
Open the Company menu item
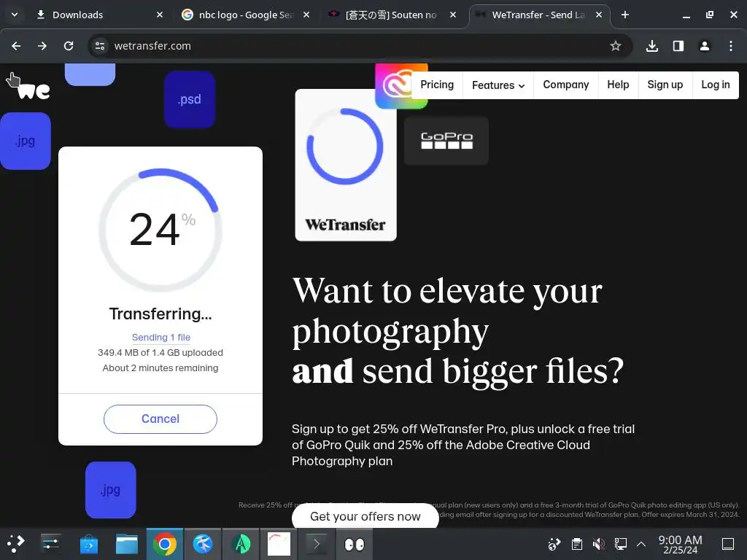point(566,85)
